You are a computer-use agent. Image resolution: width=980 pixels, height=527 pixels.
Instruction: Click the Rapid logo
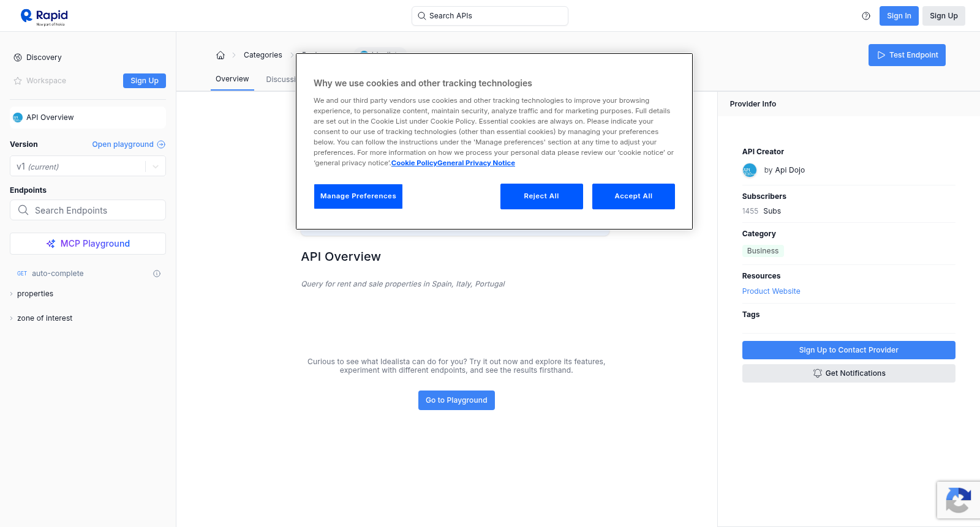click(x=44, y=17)
